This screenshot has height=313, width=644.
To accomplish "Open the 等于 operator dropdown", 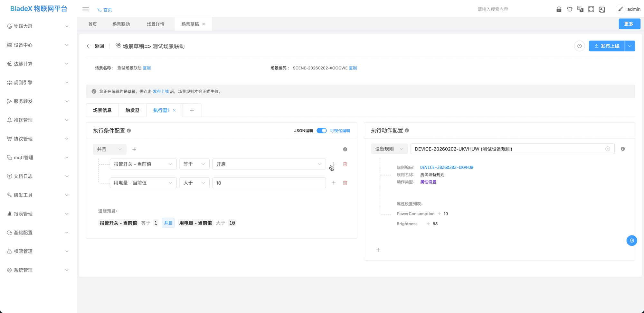I will (x=194, y=164).
